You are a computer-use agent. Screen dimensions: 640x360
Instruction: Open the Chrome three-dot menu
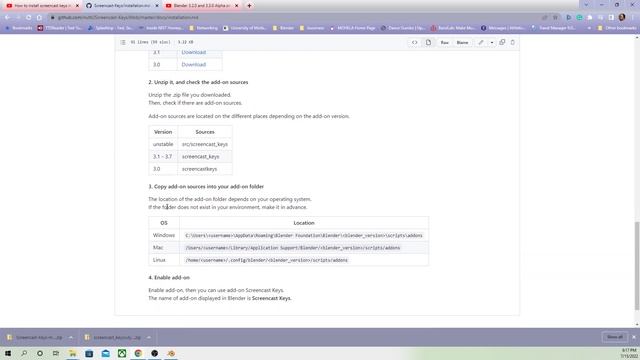pos(633,18)
